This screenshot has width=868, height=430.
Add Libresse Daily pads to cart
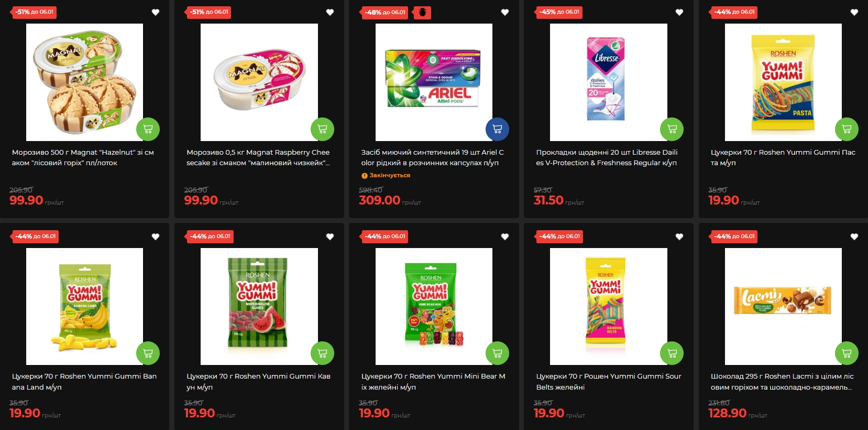672,129
